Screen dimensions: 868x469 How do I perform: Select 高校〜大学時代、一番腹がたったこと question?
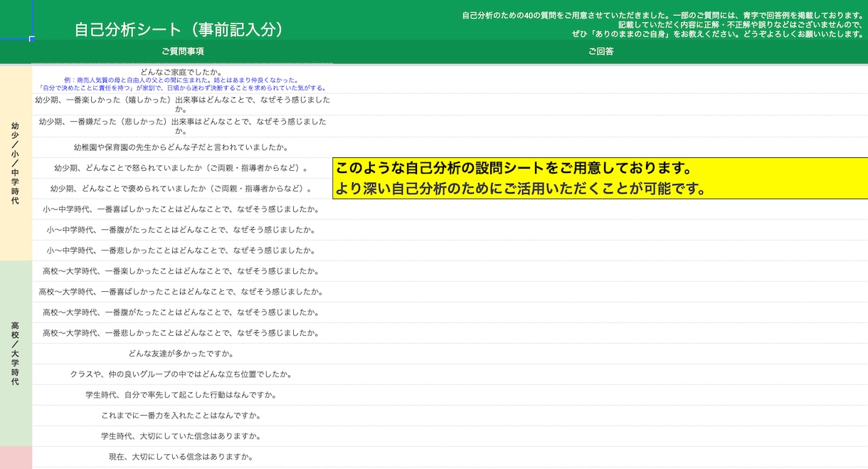click(182, 312)
